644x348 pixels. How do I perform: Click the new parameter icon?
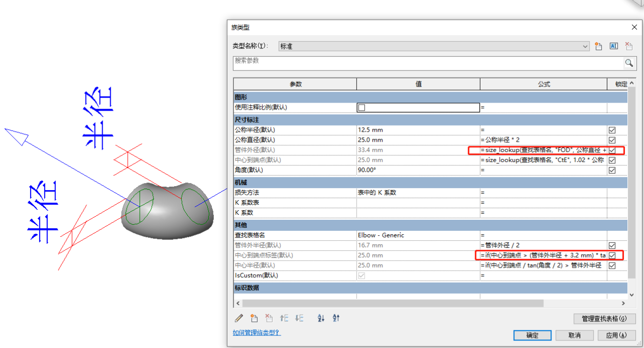tap(254, 318)
